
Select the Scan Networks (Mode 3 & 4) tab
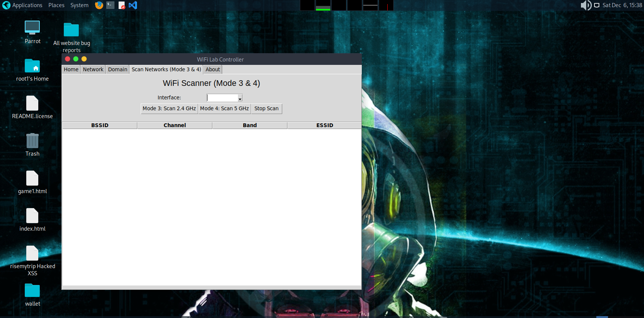coord(167,69)
